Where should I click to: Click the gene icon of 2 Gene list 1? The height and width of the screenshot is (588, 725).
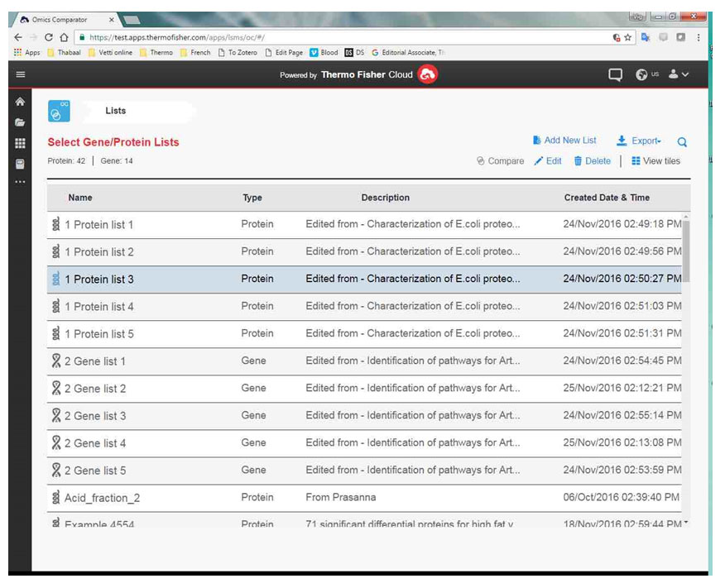tap(56, 361)
